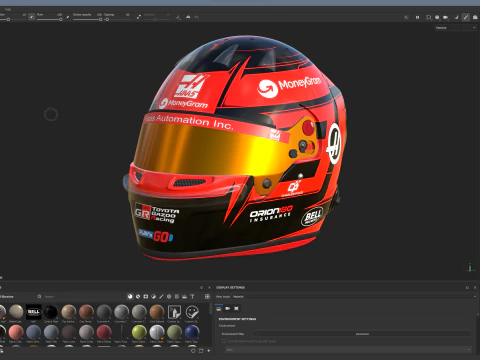The image size is (480, 360).
Task: Switch to camera settings tab icon
Action: tap(228, 308)
